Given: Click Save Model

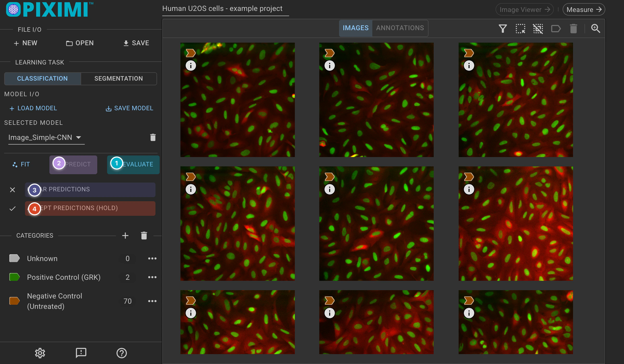Looking at the screenshot, I should [x=129, y=108].
